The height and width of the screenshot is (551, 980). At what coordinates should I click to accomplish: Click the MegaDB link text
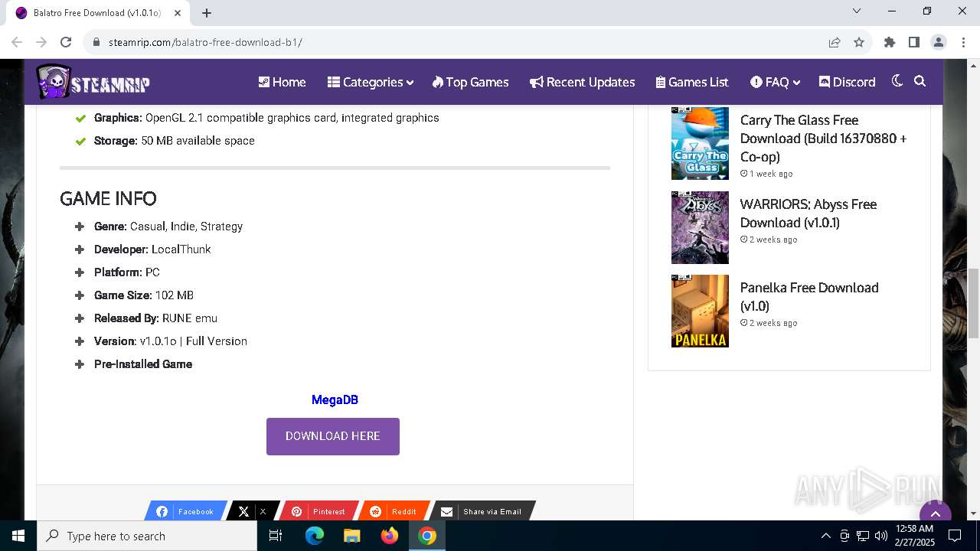[x=335, y=399]
